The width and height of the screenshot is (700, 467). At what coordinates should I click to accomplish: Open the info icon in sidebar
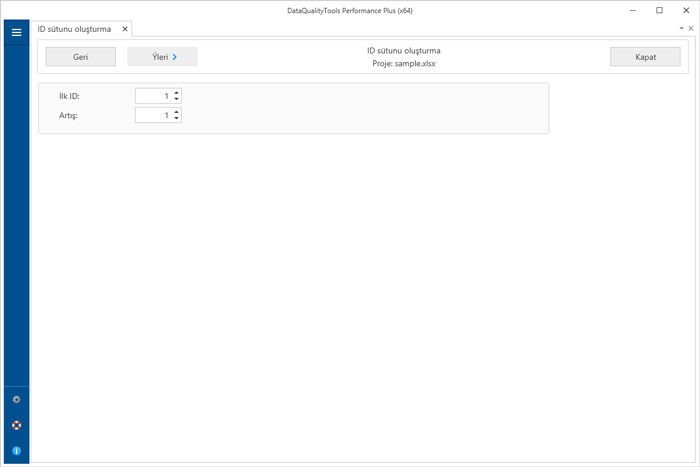[x=17, y=451]
